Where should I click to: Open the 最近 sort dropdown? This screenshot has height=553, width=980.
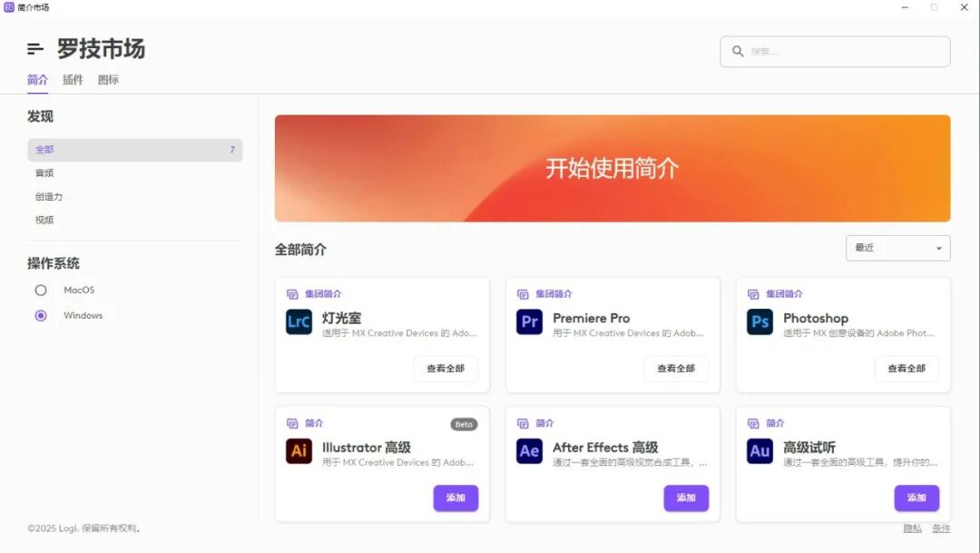(898, 248)
